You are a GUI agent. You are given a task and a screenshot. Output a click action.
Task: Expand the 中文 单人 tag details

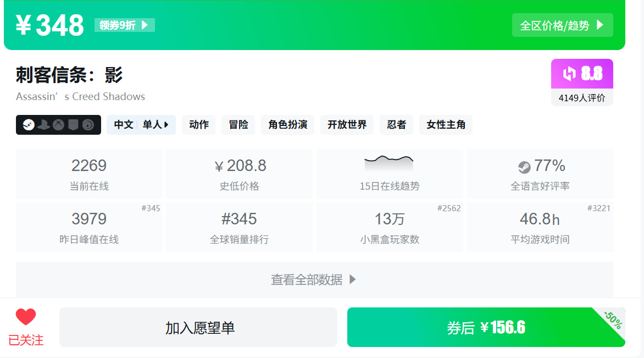(x=141, y=124)
